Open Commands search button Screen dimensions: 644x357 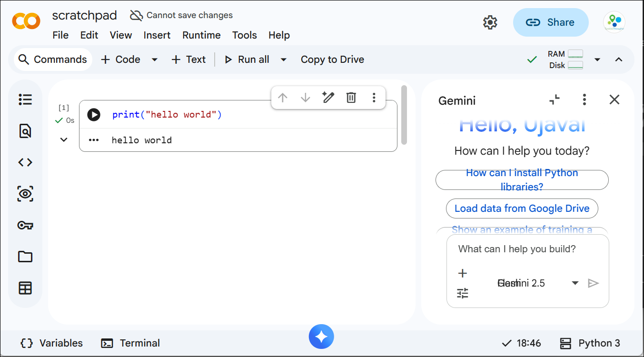[x=53, y=59]
